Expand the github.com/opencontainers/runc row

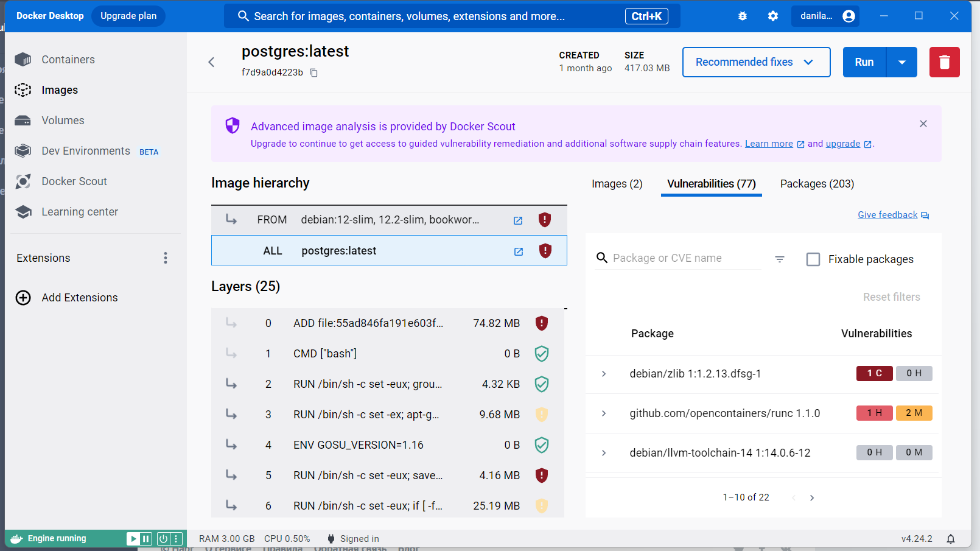pos(604,413)
